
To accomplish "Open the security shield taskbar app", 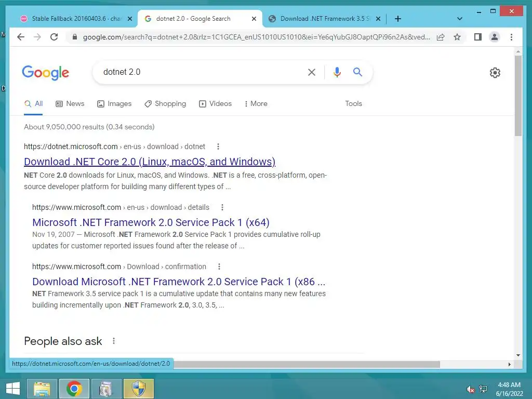I will click(x=138, y=389).
